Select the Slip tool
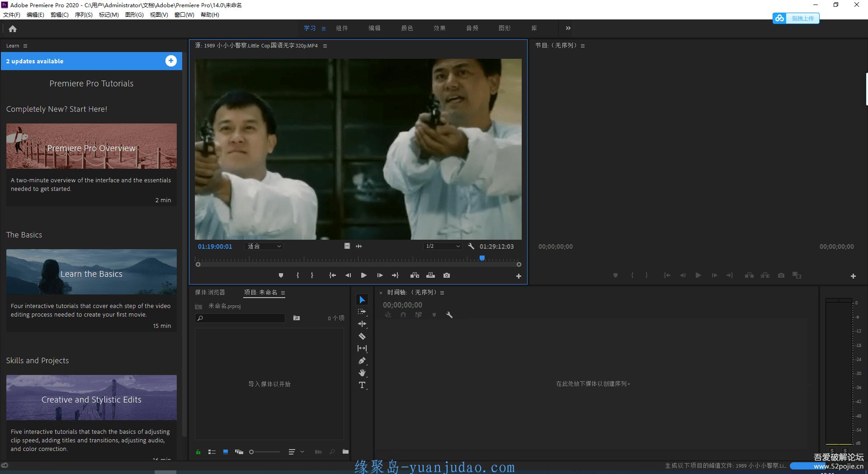The height and width of the screenshot is (474, 868). (362, 348)
